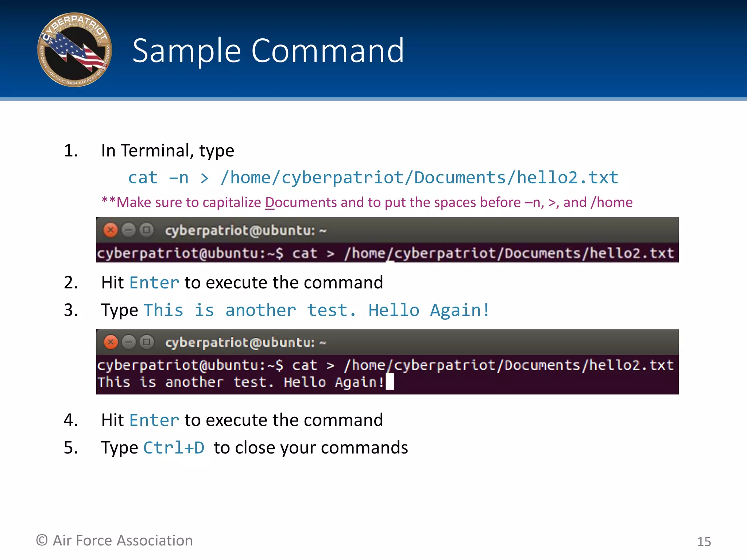Viewport: 747px width, 560px height.
Task: Select the 'cat -n > /home/cyberpatriot/Documents/hello2.txt' command text
Action: point(373,178)
